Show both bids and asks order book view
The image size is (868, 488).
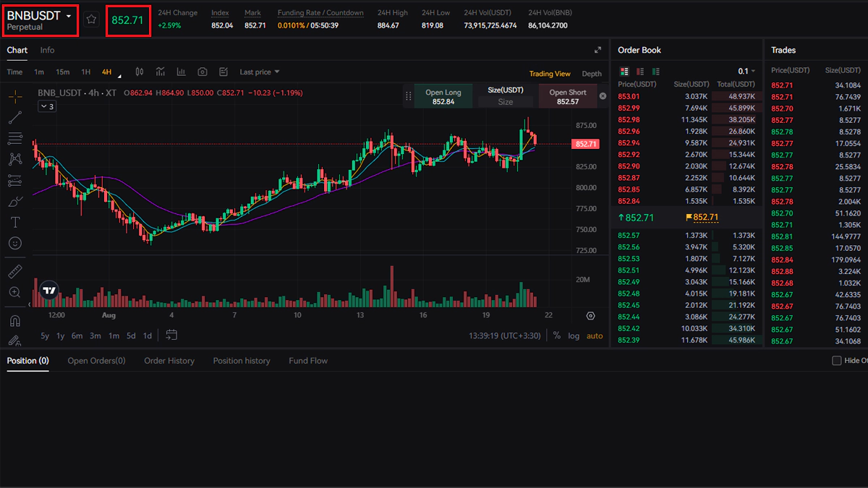tap(624, 71)
